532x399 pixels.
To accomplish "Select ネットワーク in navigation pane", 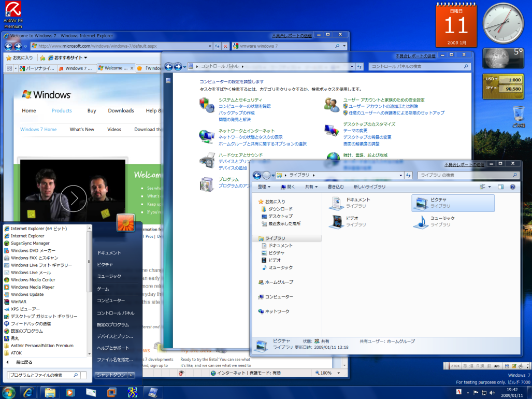I will [277, 311].
